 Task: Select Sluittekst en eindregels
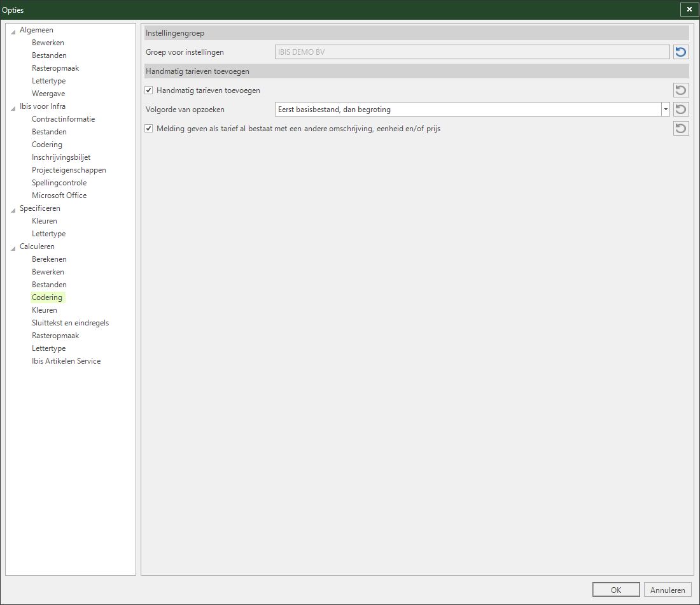click(70, 323)
